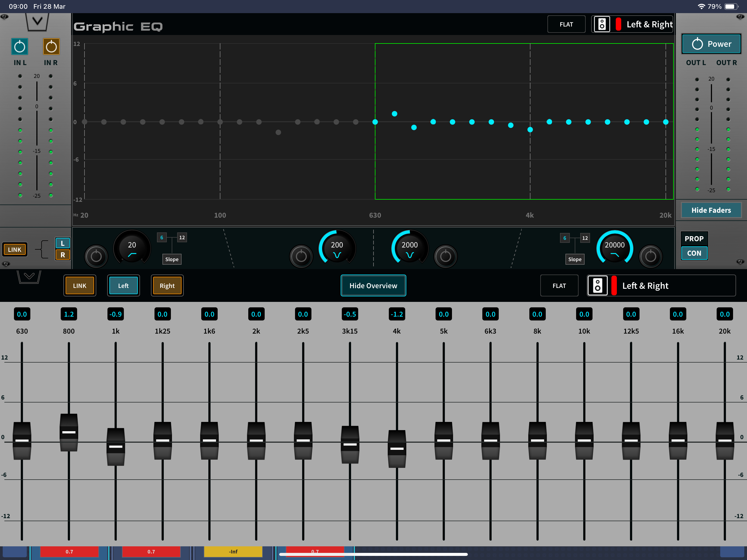The width and height of the screenshot is (747, 560).
Task: Click the FLAT button in the fader toolbar
Action: (x=559, y=286)
